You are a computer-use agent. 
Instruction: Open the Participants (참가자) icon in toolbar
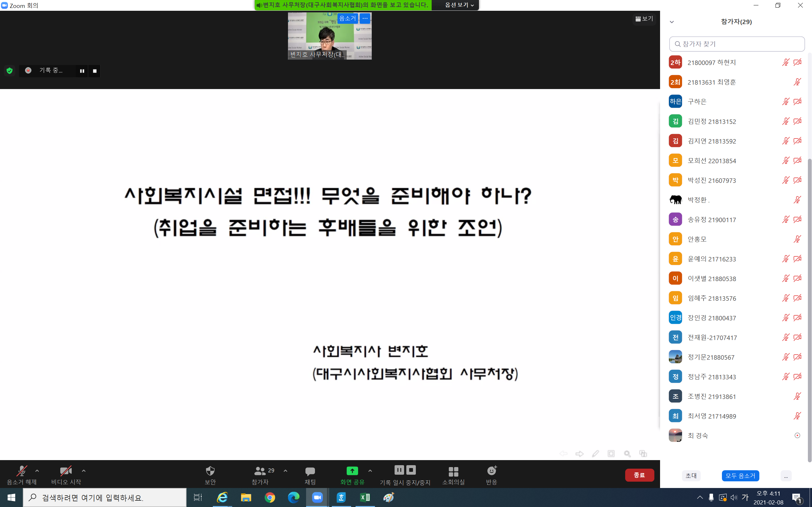tap(260, 471)
